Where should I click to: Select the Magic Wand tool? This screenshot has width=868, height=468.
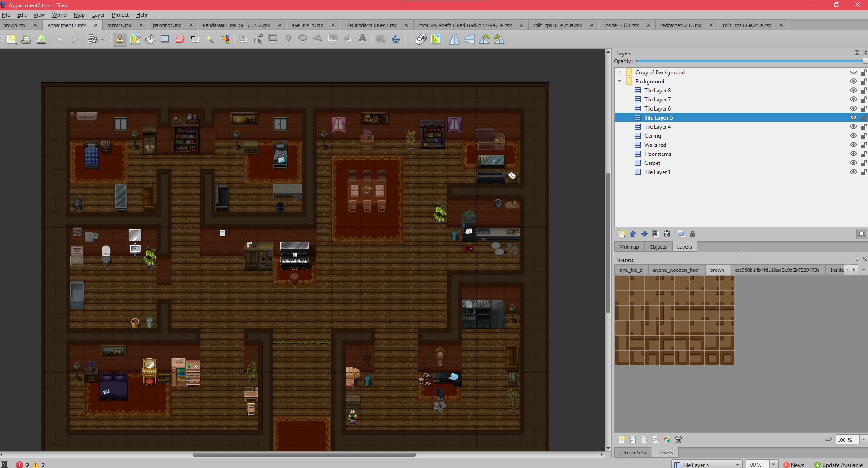210,39
